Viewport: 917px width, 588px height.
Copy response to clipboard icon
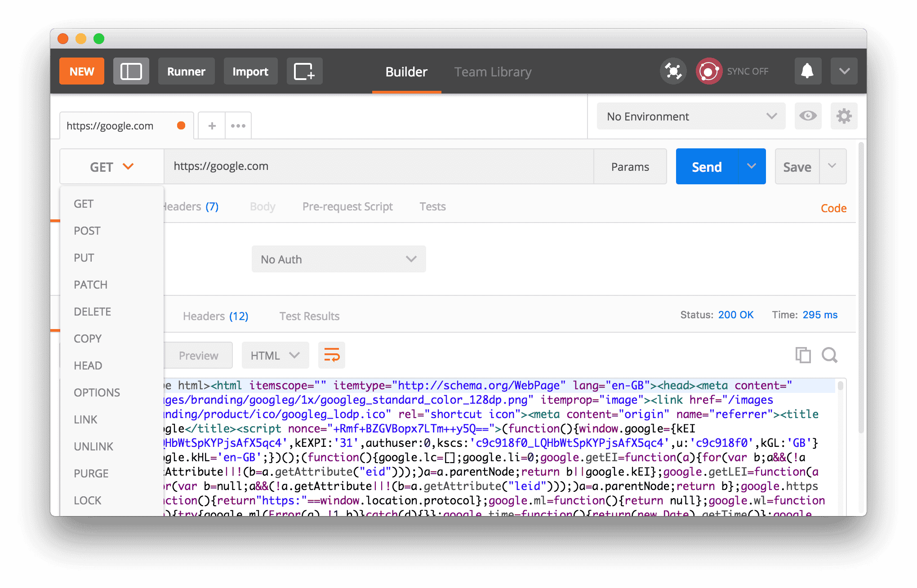coord(803,355)
